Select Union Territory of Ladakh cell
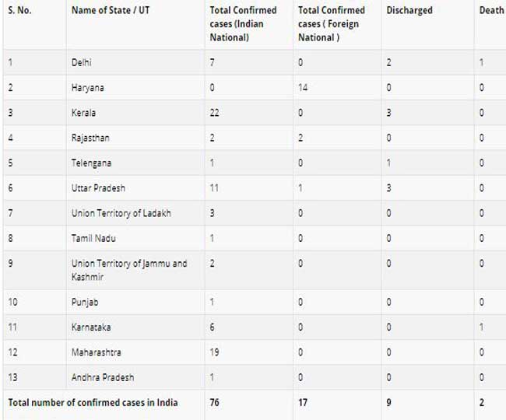This screenshot has width=506, height=420. [121, 213]
